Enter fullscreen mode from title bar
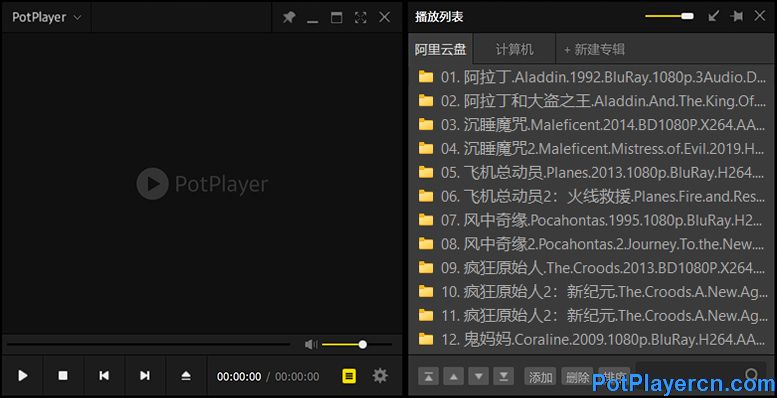Viewport: 777px width, 398px height. 361,18
